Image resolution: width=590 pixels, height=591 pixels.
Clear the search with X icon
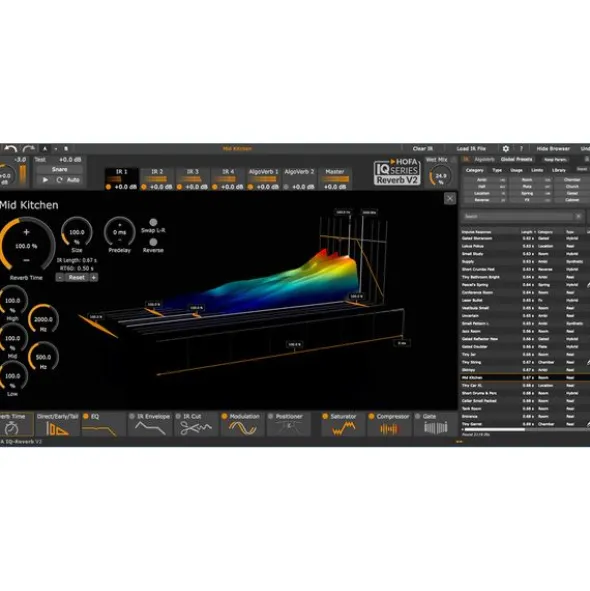(578, 216)
